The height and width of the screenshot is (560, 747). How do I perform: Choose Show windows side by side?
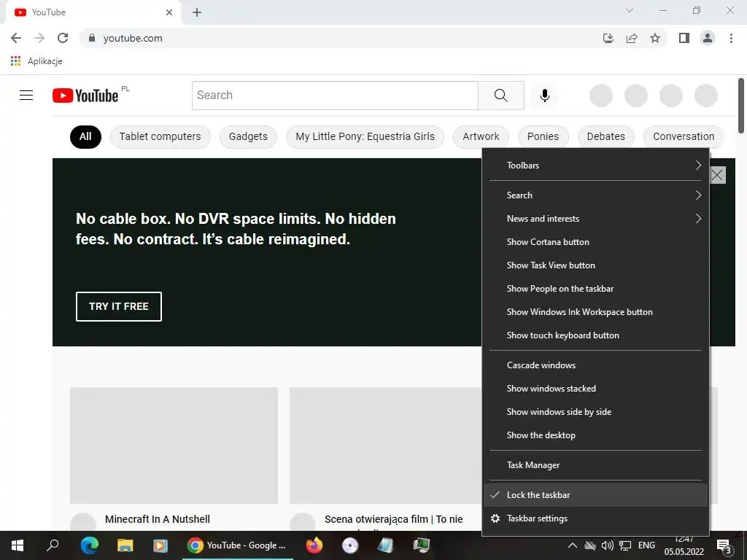[595, 412]
